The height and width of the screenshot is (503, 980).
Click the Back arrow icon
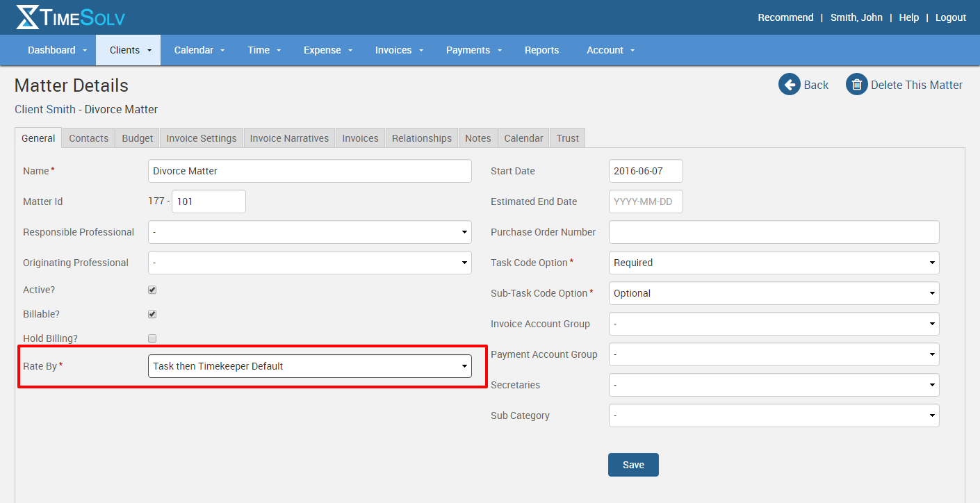790,85
